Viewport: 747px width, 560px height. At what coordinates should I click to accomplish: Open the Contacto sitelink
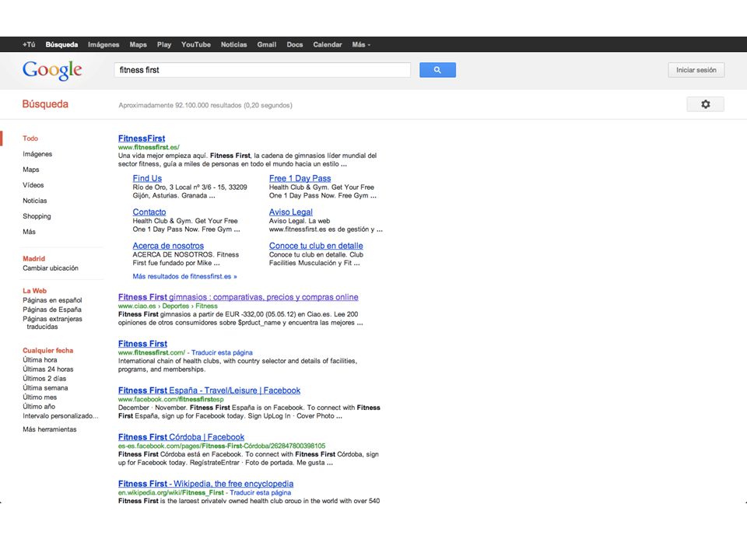149,212
